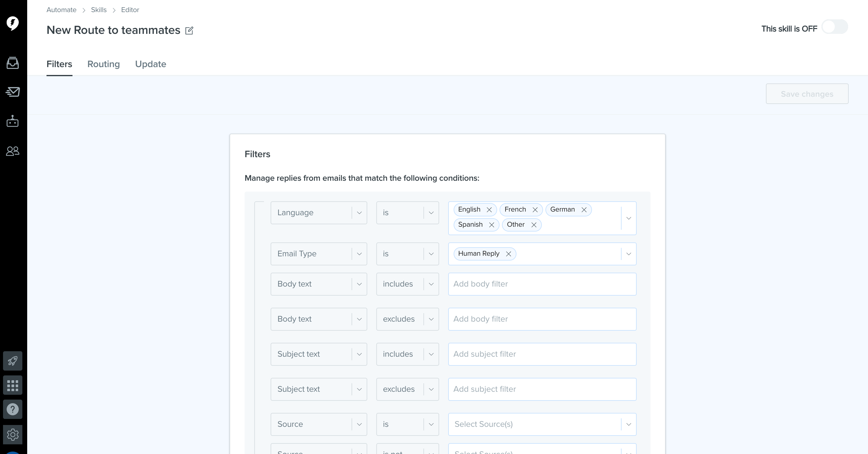Screen dimensions: 868x454
Task: Open the teammates people sidebar icon
Action: click(13, 151)
